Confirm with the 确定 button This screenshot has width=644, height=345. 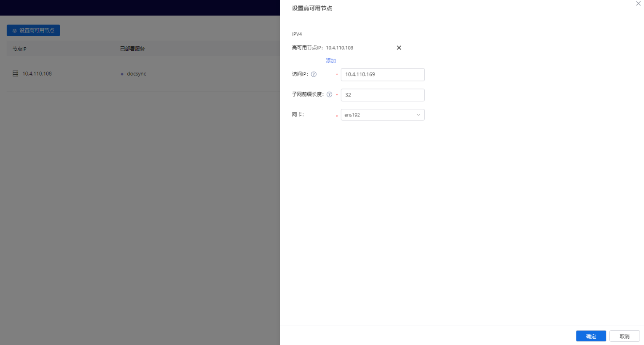tap(591, 336)
